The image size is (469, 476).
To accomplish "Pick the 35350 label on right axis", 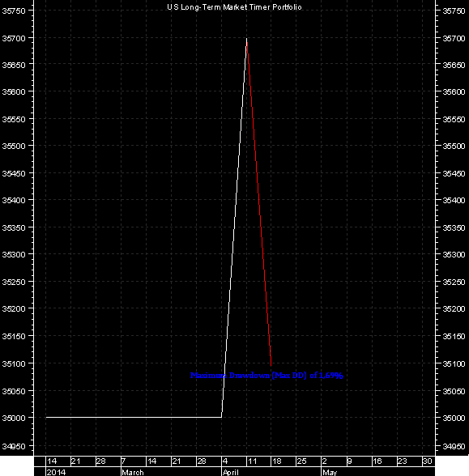I will tap(454, 227).
